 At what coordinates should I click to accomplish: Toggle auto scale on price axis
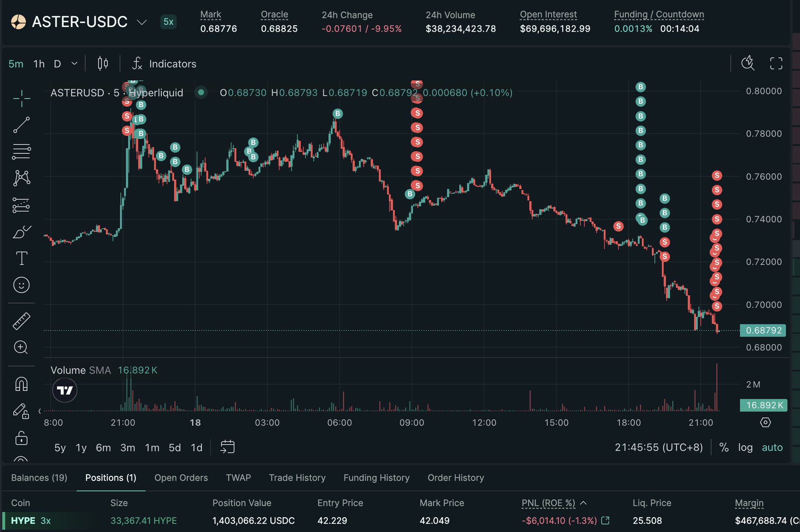tap(772, 447)
